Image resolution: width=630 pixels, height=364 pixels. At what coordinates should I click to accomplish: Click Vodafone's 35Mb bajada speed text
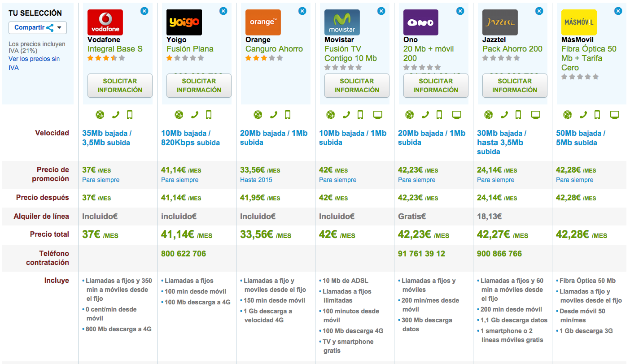tap(107, 138)
